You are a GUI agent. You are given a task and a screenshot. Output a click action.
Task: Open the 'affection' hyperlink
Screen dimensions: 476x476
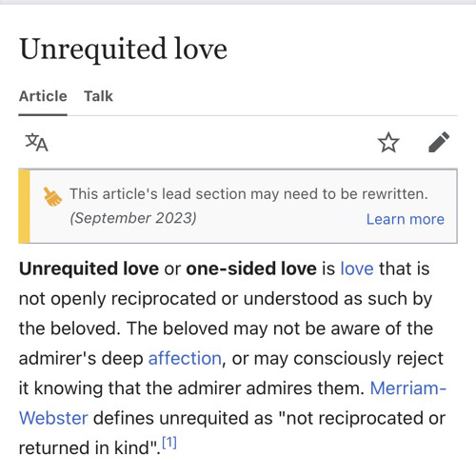click(x=185, y=359)
